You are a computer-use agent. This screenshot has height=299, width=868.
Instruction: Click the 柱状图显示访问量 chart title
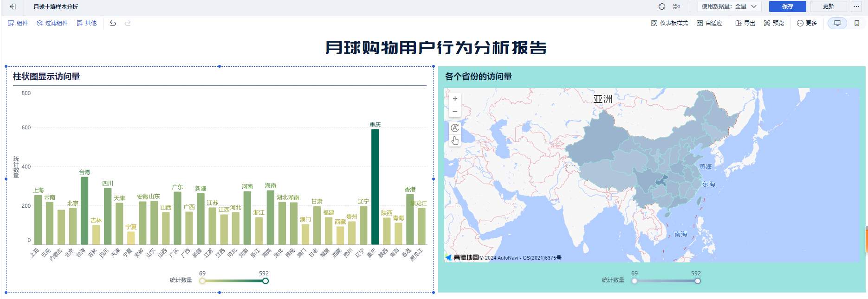(x=46, y=76)
